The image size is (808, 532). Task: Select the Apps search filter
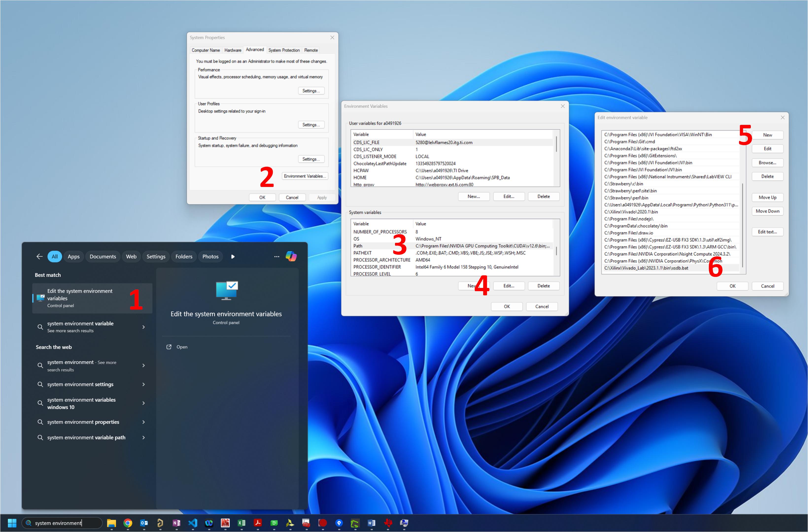click(73, 256)
